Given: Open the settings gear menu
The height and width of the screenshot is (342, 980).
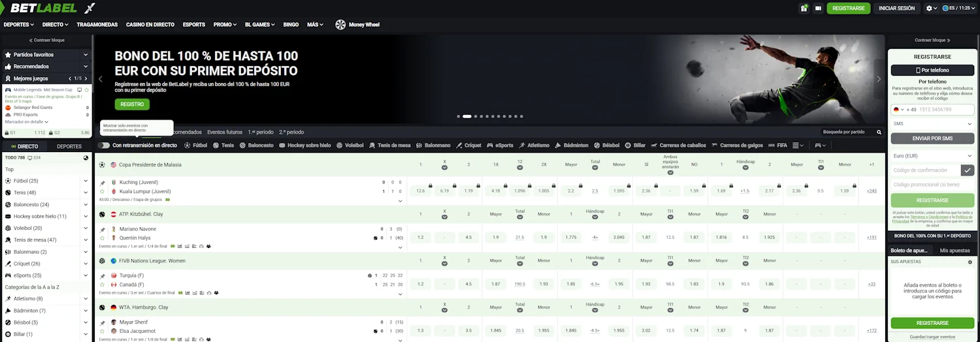Looking at the screenshot, I should point(932,8).
